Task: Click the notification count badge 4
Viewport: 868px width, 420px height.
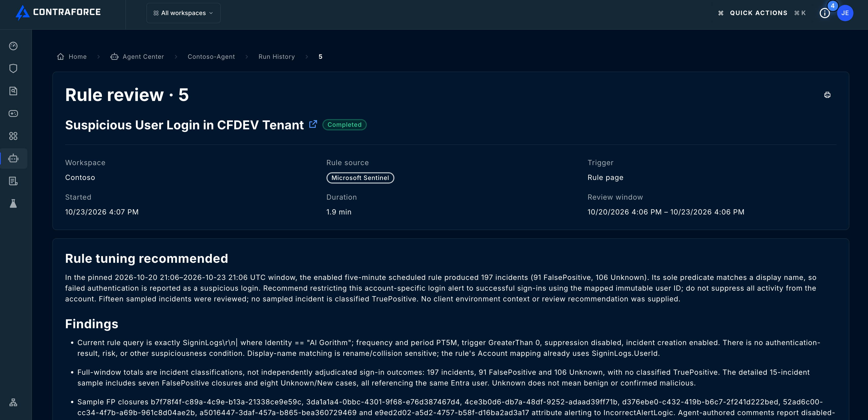Action: click(x=832, y=6)
